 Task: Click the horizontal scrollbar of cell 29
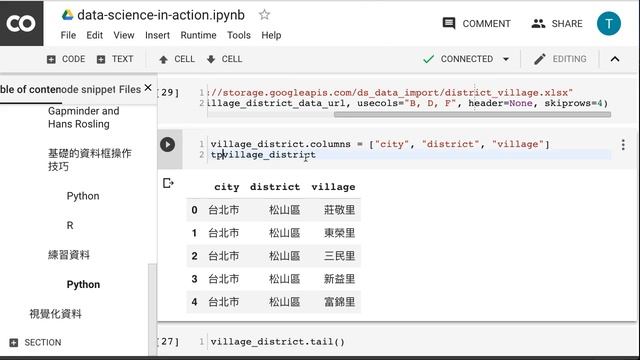tap(472, 115)
